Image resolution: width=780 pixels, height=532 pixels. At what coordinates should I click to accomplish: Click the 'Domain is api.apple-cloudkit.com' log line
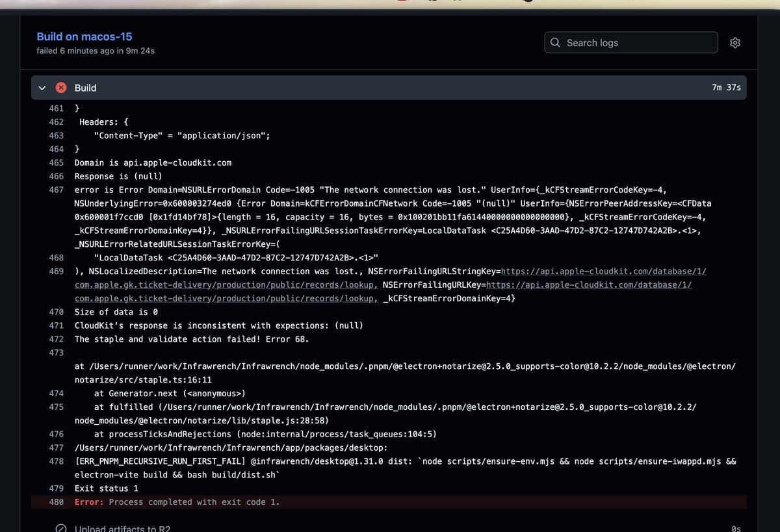pos(153,162)
